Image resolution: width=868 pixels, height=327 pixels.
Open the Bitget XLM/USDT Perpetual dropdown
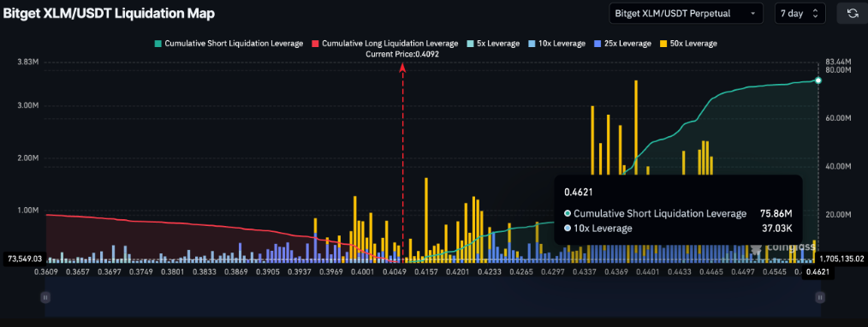tap(686, 14)
